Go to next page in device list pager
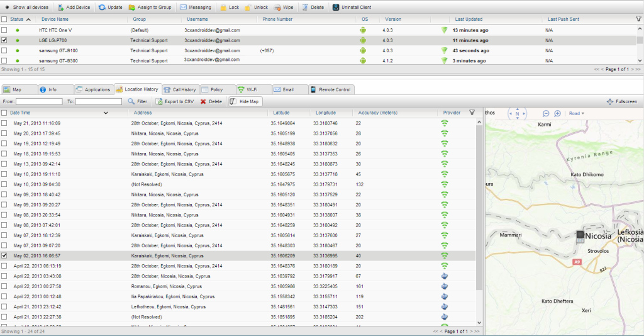 point(633,69)
